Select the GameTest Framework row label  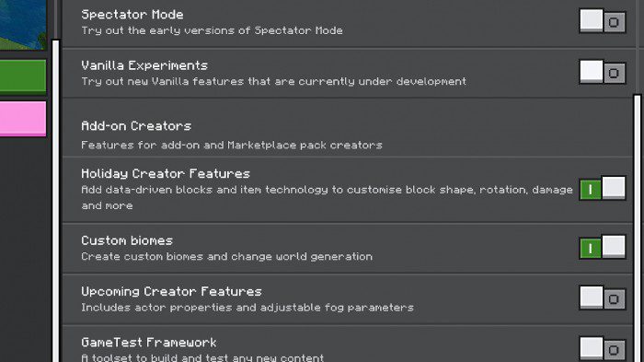pyautogui.click(x=149, y=343)
